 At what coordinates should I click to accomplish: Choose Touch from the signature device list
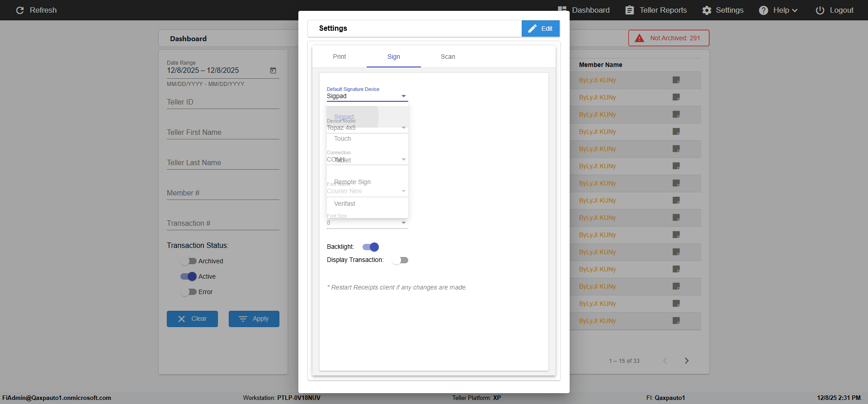pos(367,138)
